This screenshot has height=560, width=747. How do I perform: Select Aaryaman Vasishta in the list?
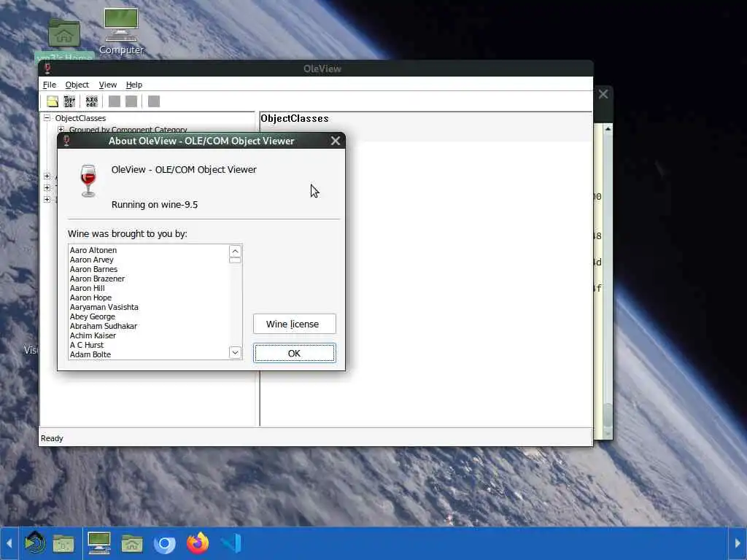point(104,307)
